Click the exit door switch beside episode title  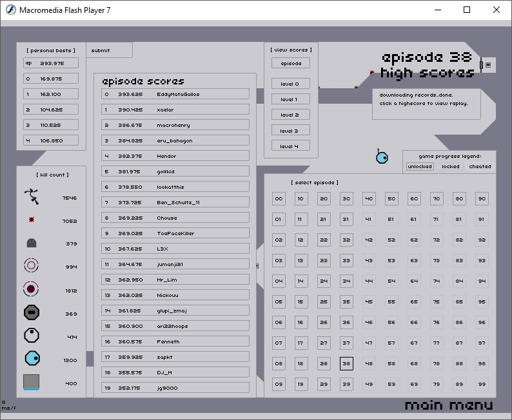point(487,65)
